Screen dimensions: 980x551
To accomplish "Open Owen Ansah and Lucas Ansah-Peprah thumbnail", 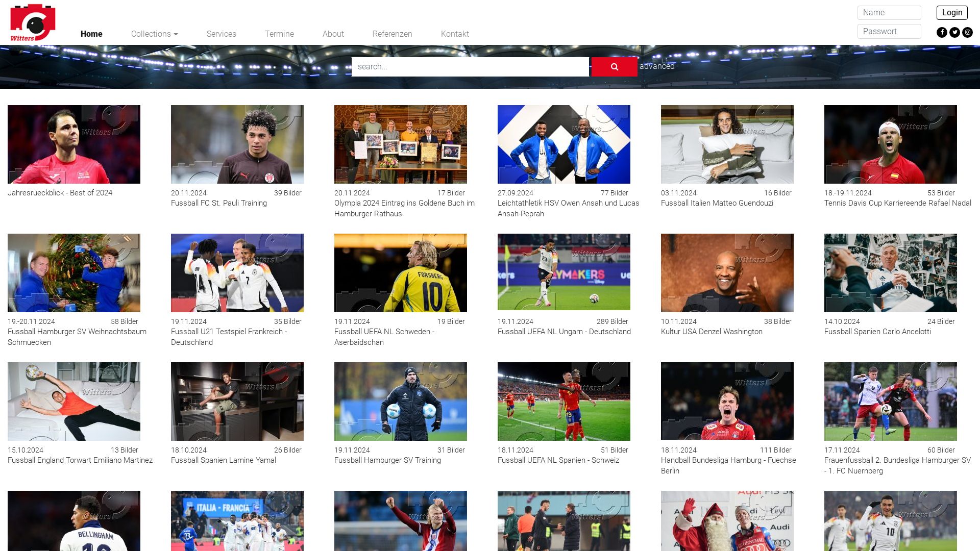I will (x=564, y=144).
